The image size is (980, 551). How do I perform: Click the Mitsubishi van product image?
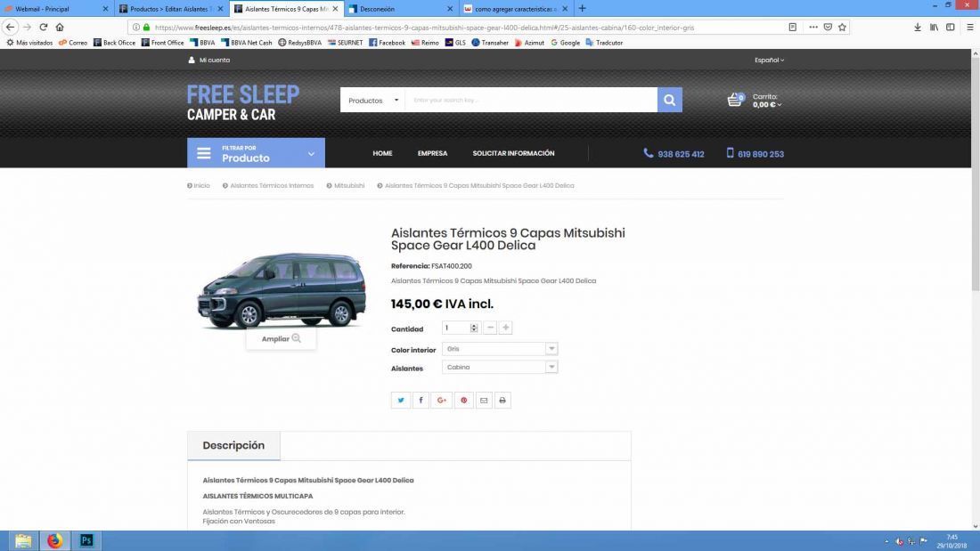point(282,290)
